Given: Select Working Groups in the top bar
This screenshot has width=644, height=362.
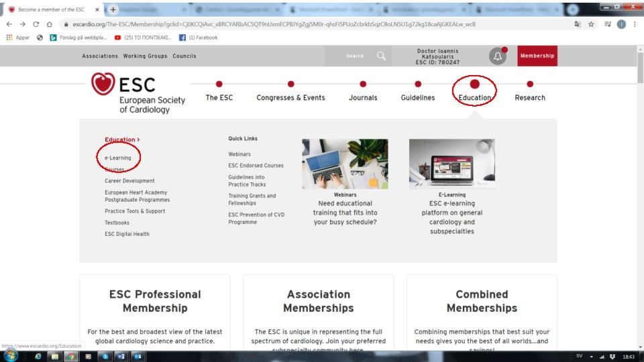Looking at the screenshot, I should click(x=146, y=56).
